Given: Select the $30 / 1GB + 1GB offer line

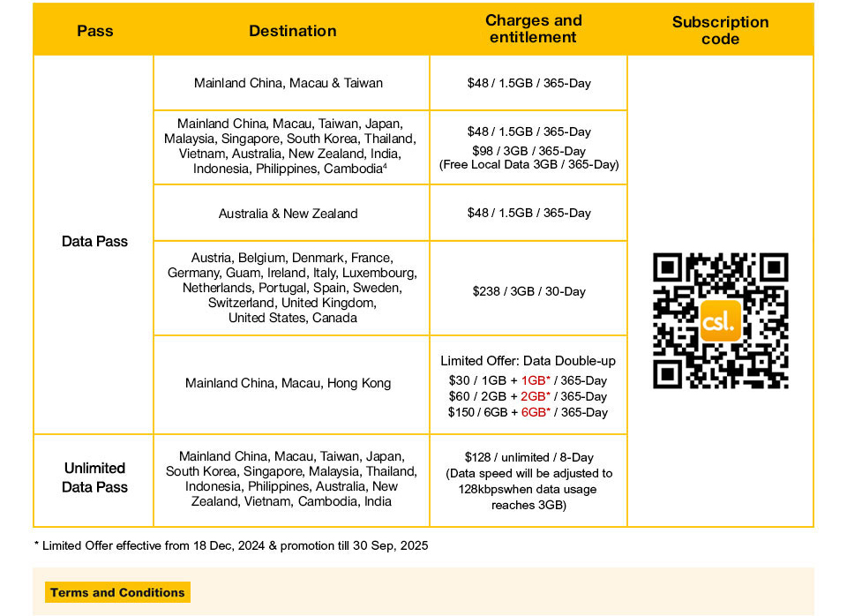Looking at the screenshot, I should point(528,380).
